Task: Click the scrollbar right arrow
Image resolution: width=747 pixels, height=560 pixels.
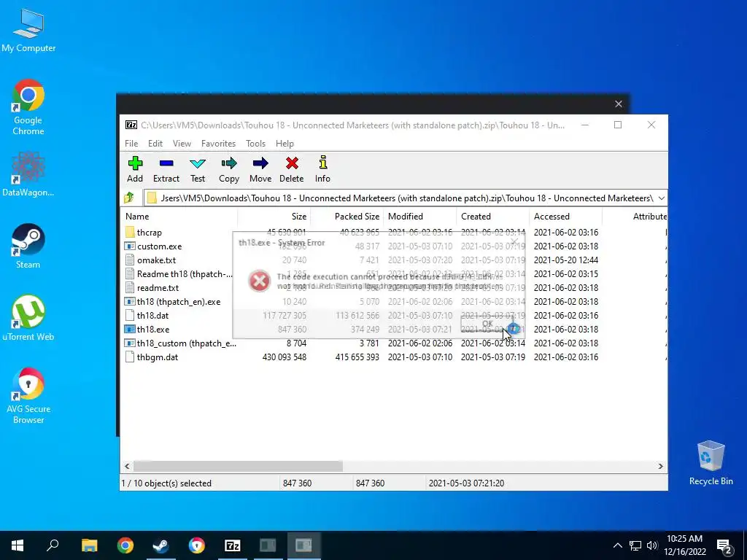Action: point(661,466)
